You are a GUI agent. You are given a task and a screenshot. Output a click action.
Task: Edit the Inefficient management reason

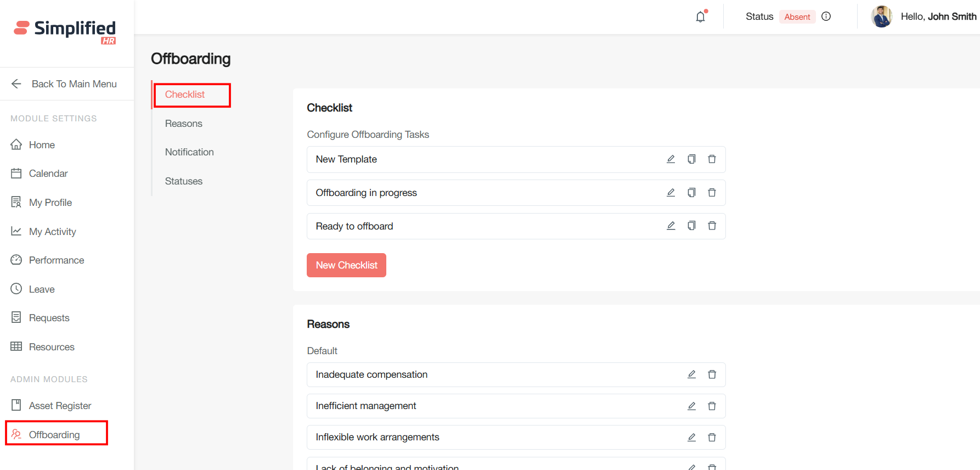(691, 406)
